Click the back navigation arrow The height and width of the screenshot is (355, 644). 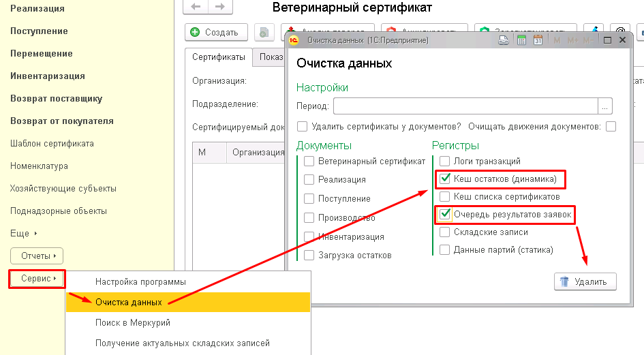tap(196, 7)
